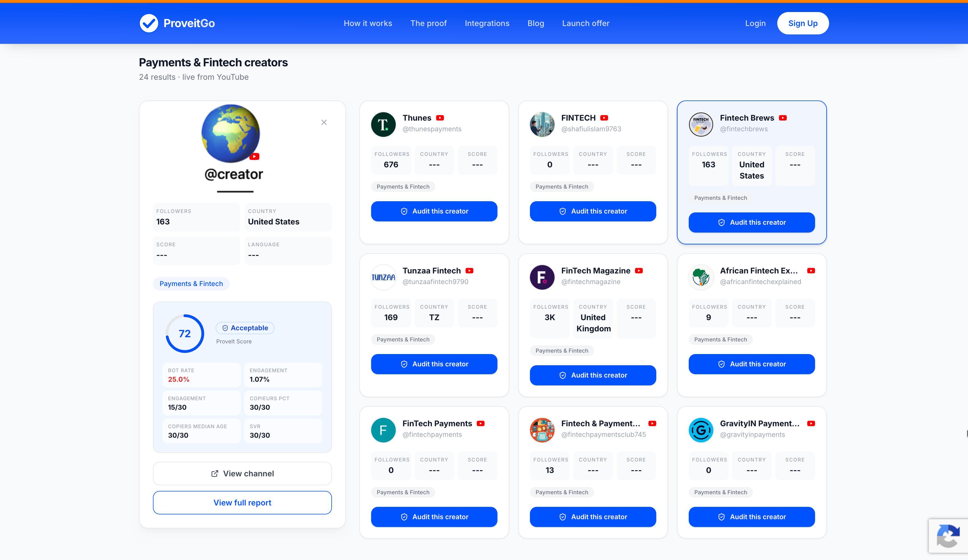Open View full report

pyautogui.click(x=242, y=502)
